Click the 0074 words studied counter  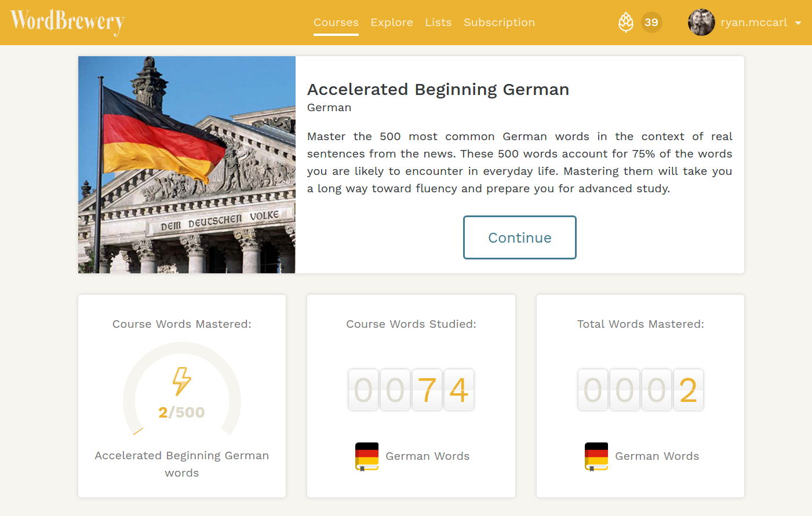click(x=411, y=390)
